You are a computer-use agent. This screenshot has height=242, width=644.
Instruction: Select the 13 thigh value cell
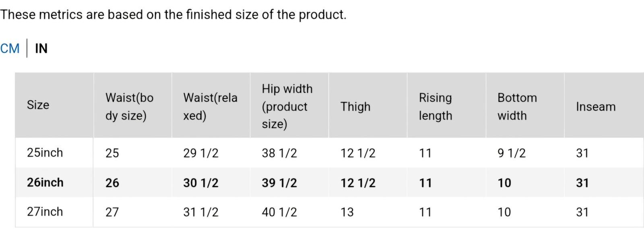(347, 212)
